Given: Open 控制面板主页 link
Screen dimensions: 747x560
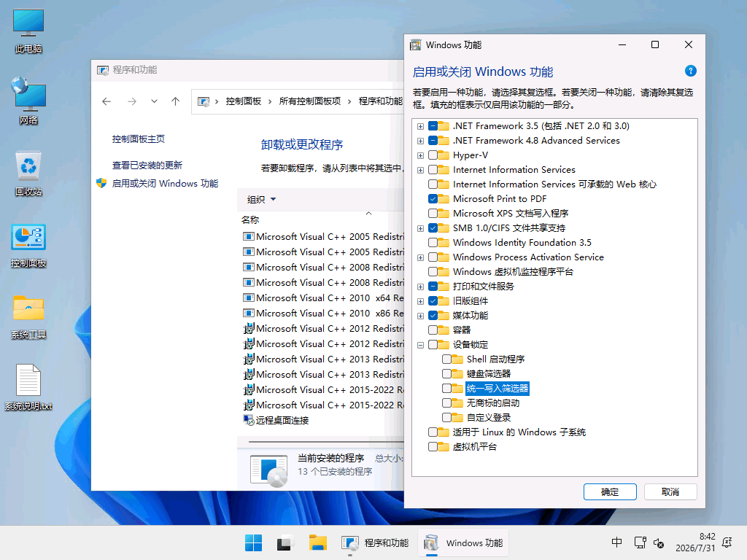Looking at the screenshot, I should pos(138,139).
